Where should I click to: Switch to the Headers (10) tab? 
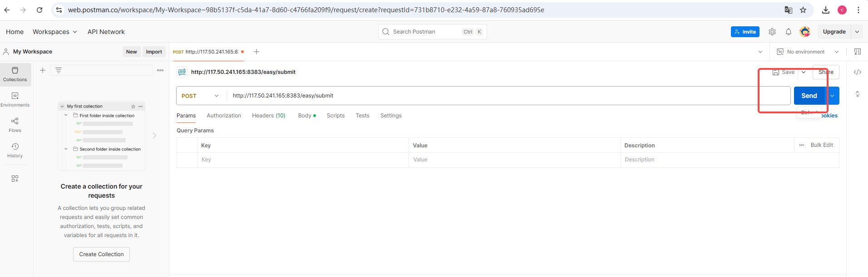coord(269,116)
